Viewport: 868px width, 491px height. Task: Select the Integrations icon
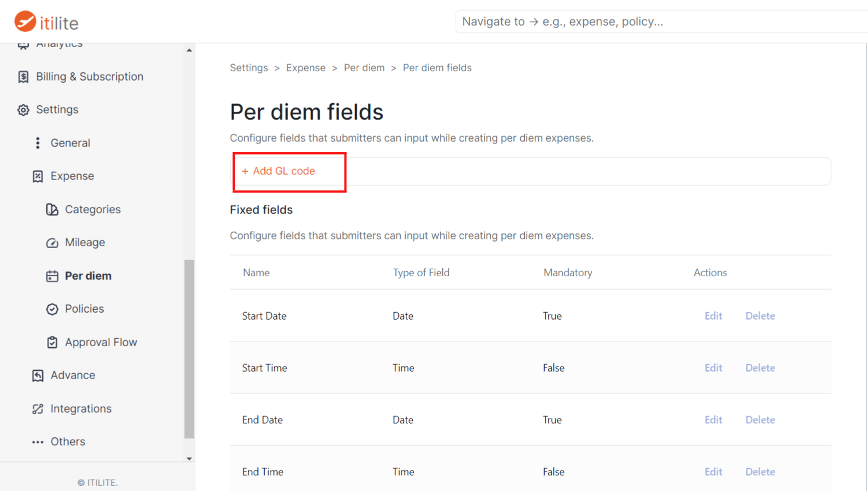pyautogui.click(x=38, y=408)
